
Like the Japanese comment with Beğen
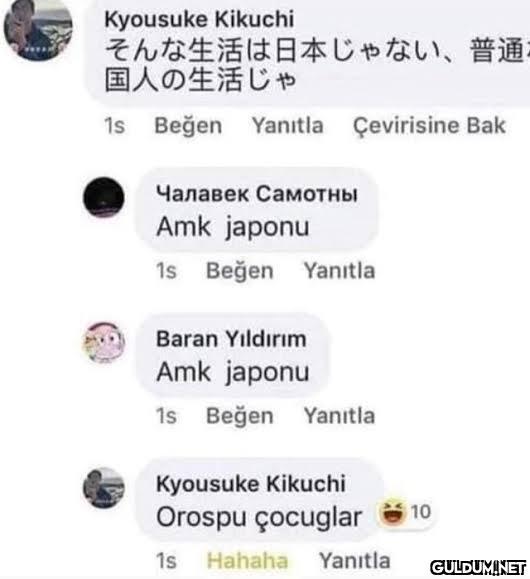[x=188, y=126]
